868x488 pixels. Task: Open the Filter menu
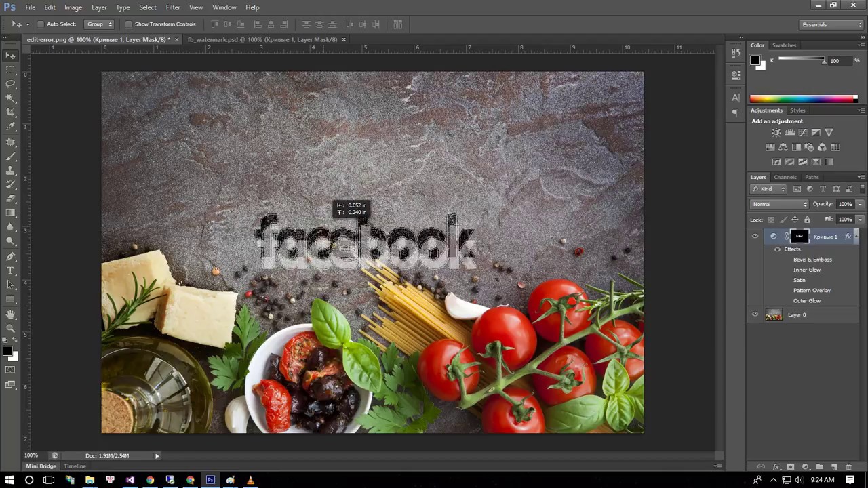pos(173,7)
